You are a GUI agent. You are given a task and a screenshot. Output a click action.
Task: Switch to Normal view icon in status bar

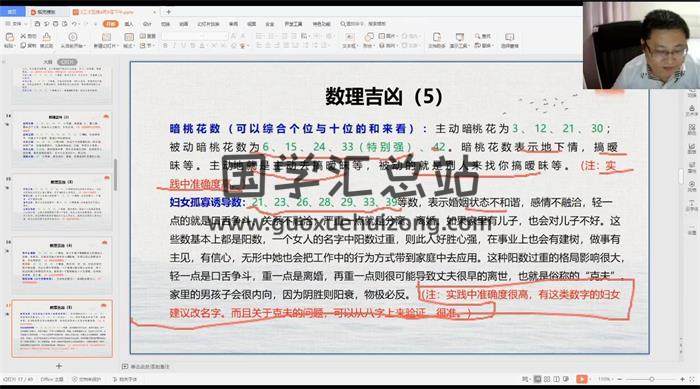click(537, 379)
